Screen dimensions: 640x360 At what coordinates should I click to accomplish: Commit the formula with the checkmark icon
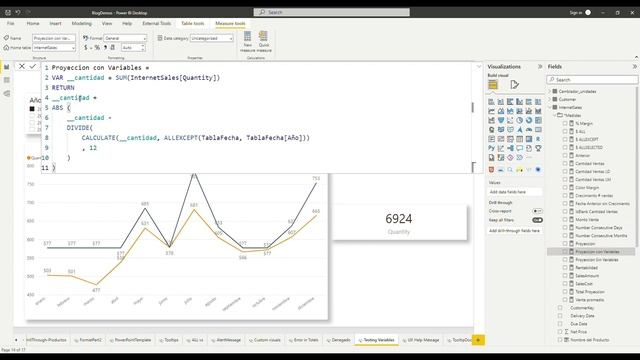point(33,66)
